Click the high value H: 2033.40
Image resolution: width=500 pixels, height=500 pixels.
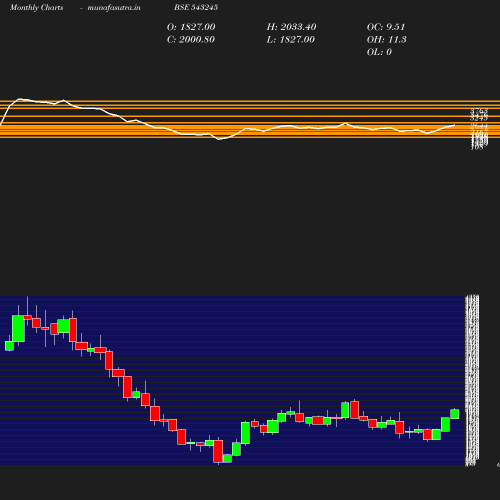point(291,27)
